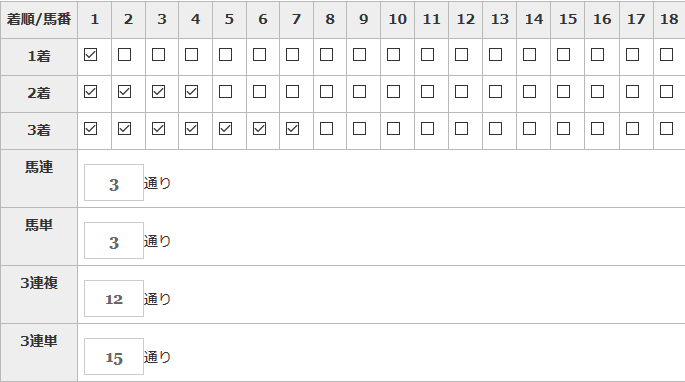Viewport: 685px width, 382px height.
Task: Uncheck horse 1 in the 1着 row
Action: click(x=90, y=55)
